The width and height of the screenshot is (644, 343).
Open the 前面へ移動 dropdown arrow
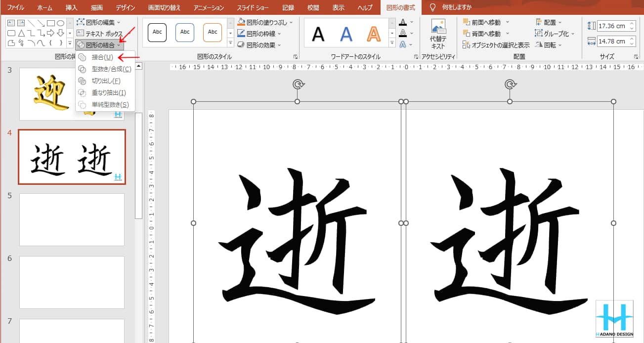tap(507, 22)
